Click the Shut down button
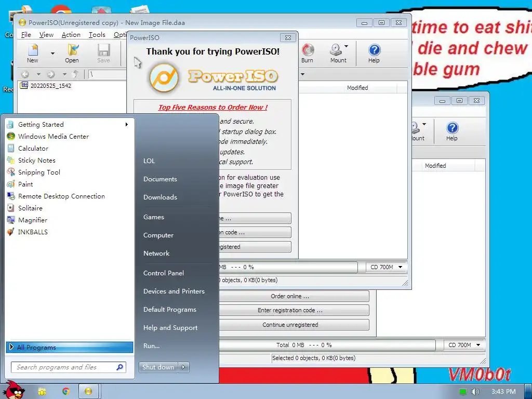532x399 pixels. pyautogui.click(x=158, y=367)
